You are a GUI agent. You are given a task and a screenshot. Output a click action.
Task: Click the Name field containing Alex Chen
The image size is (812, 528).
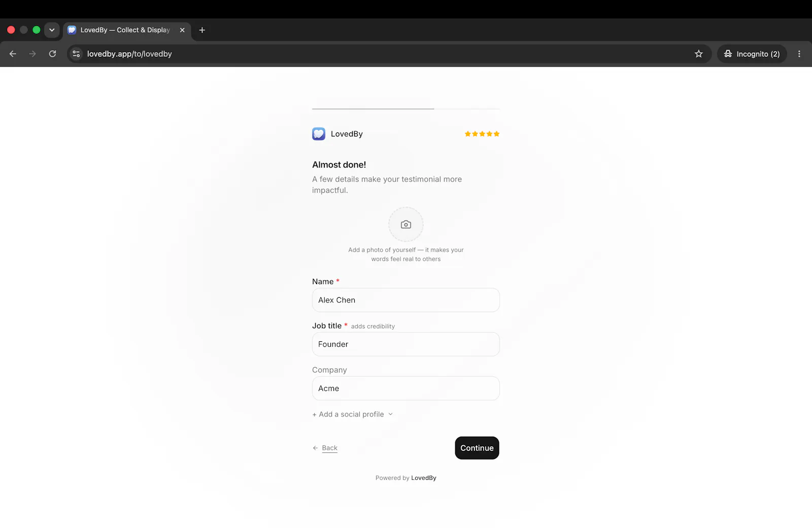tap(406, 300)
